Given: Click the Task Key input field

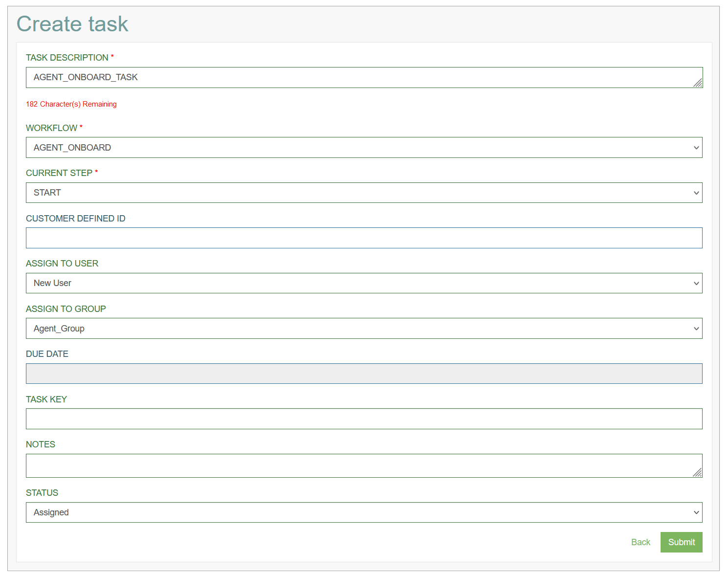Looking at the screenshot, I should [364, 419].
